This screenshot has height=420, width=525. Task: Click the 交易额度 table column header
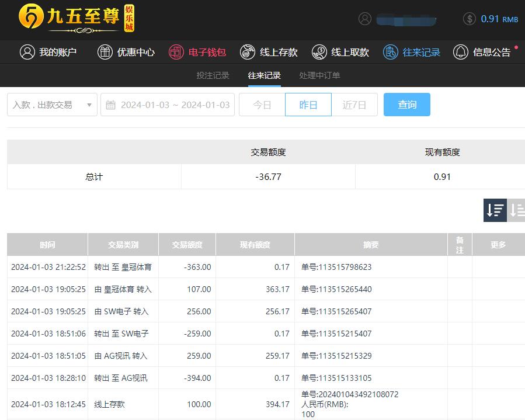coord(187,245)
